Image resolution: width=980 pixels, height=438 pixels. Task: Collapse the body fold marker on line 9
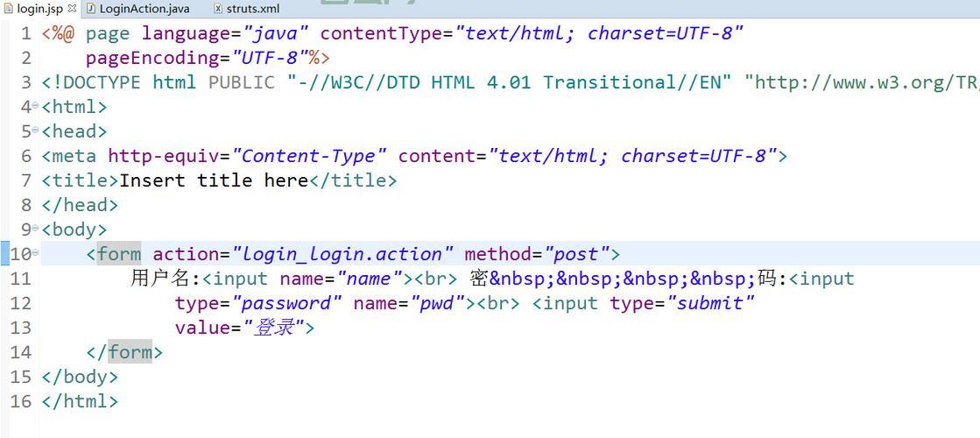coord(36,230)
